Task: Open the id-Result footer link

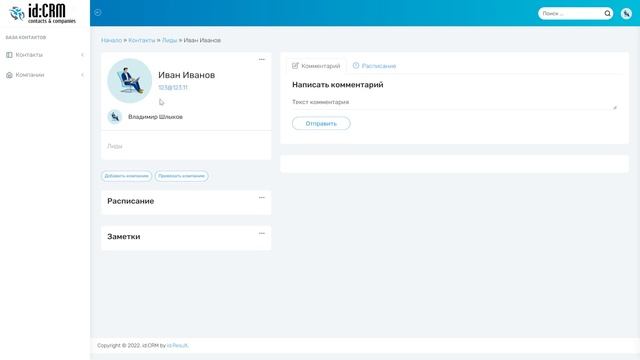Action: [178, 345]
